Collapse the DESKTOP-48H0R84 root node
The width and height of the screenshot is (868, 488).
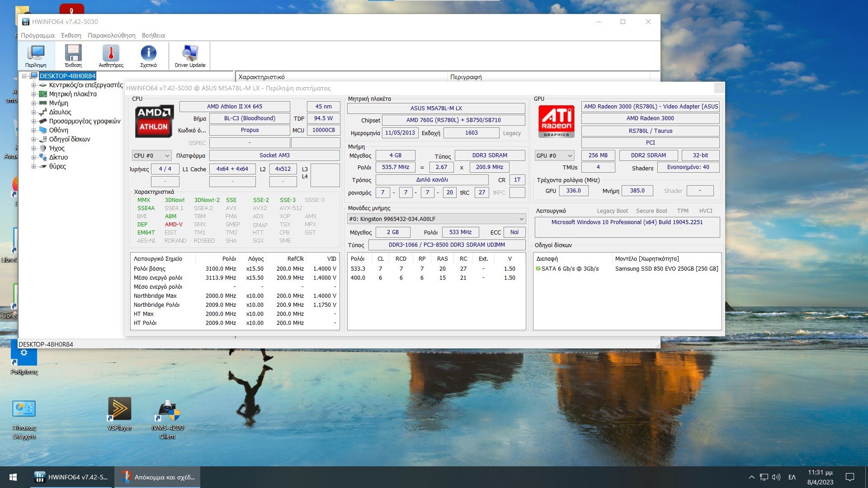coord(24,76)
